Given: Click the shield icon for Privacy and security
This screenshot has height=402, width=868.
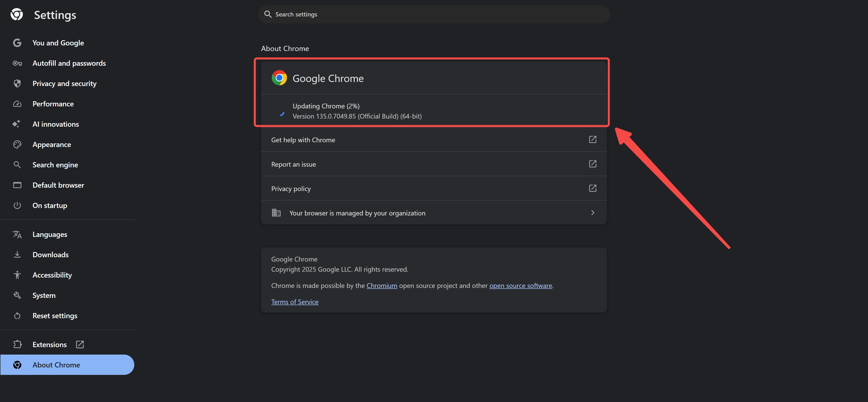Looking at the screenshot, I should point(17,84).
